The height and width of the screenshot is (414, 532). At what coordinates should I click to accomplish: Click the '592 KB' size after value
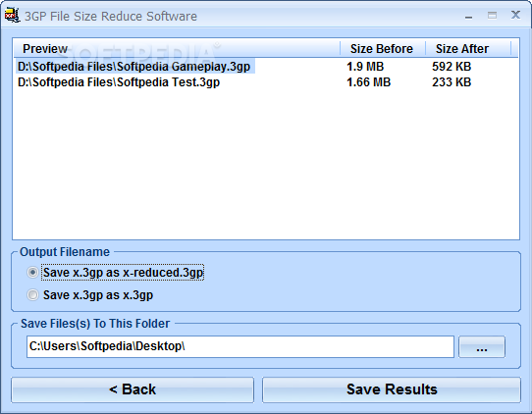452,67
